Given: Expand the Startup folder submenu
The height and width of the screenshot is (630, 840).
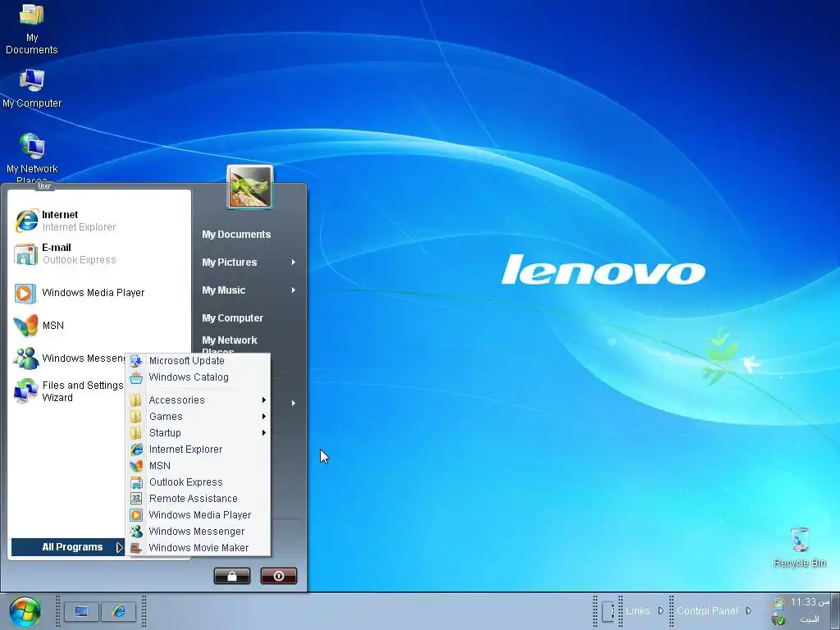Looking at the screenshot, I should (x=199, y=433).
